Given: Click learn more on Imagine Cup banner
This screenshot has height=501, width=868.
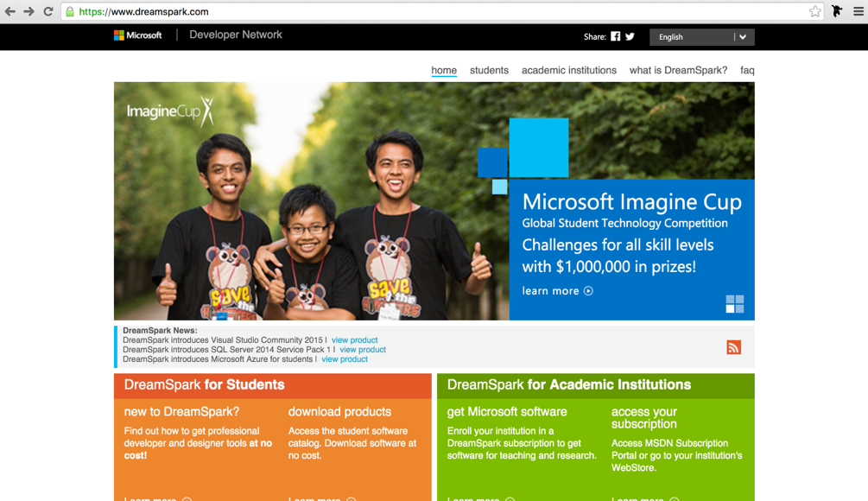Looking at the screenshot, I should point(557,291).
